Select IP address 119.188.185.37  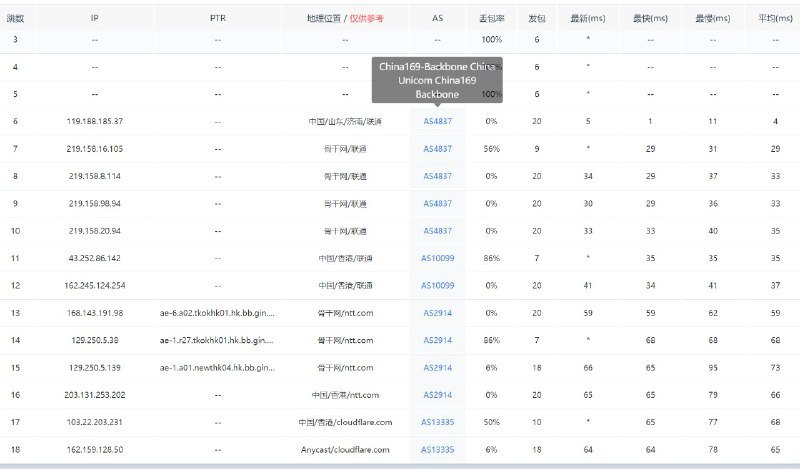pos(94,121)
